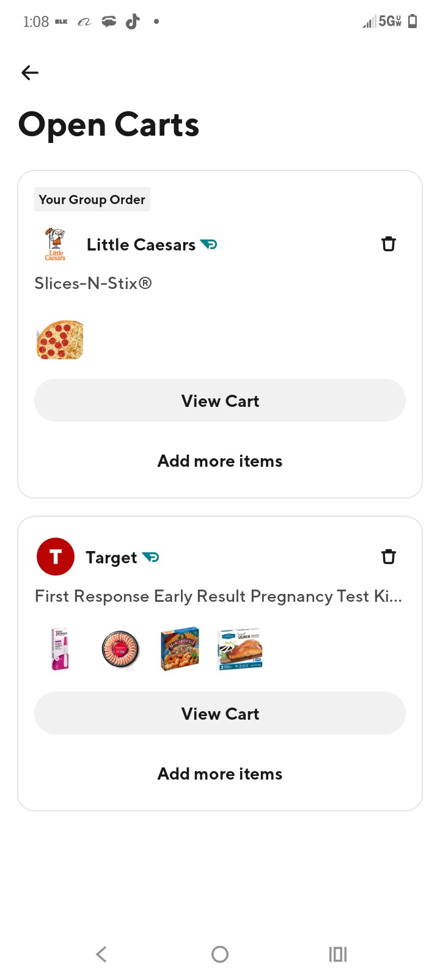Screen dimensions: 440x980
Task: Tap the salmon box product thumbnail
Action: click(240, 649)
